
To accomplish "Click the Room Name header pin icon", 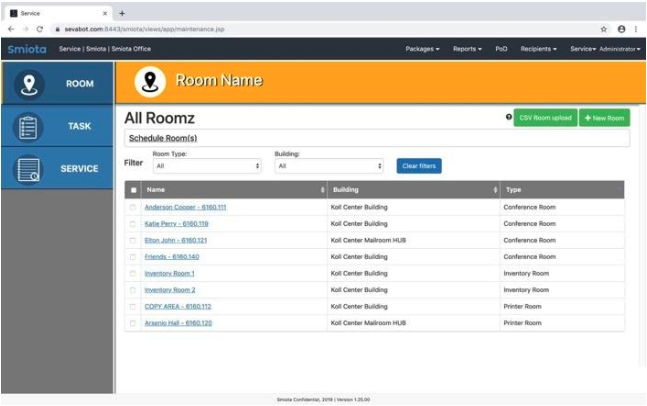I will click(x=150, y=81).
